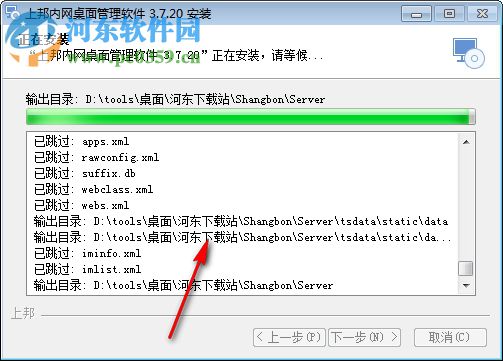503x361 pixels.
Task: Select the truncated output path line ending 'da...'
Action: point(242,237)
